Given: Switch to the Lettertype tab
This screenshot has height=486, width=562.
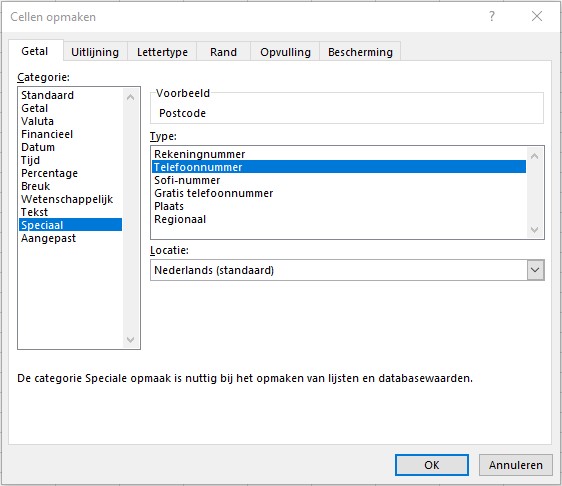Looking at the screenshot, I should 162,52.
